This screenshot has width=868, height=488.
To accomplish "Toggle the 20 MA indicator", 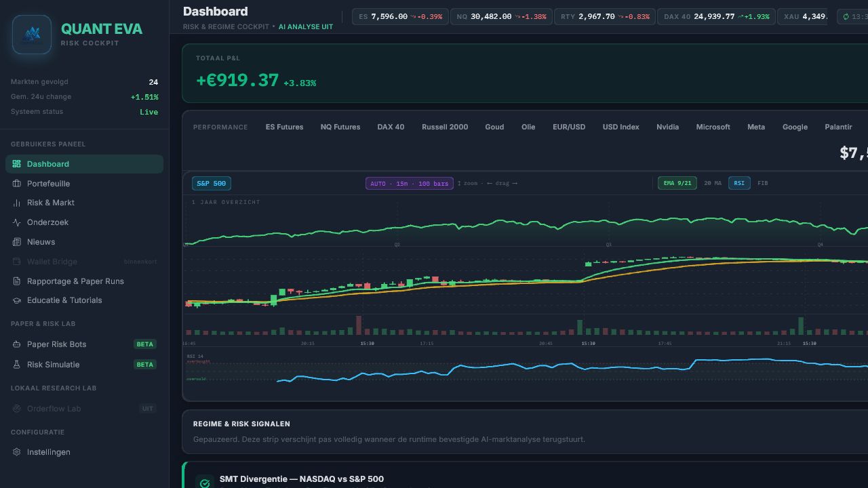I will 713,183.
